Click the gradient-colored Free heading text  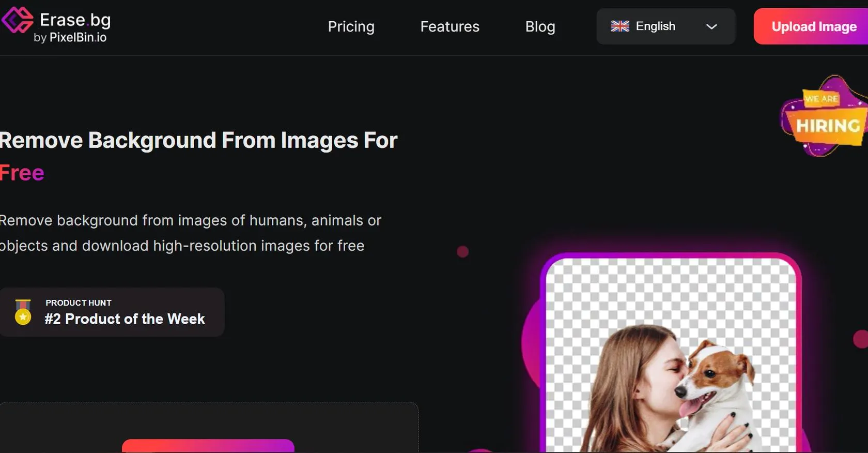point(22,173)
